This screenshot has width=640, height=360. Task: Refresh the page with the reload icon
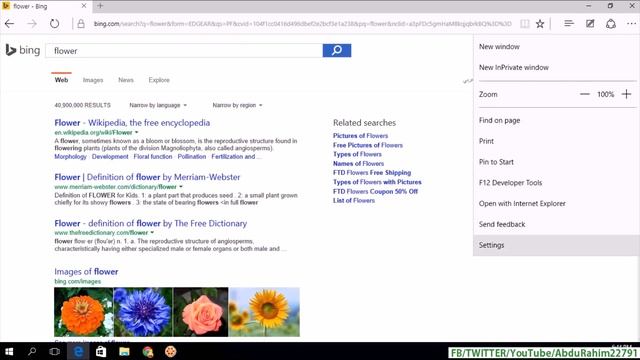pos(54,24)
